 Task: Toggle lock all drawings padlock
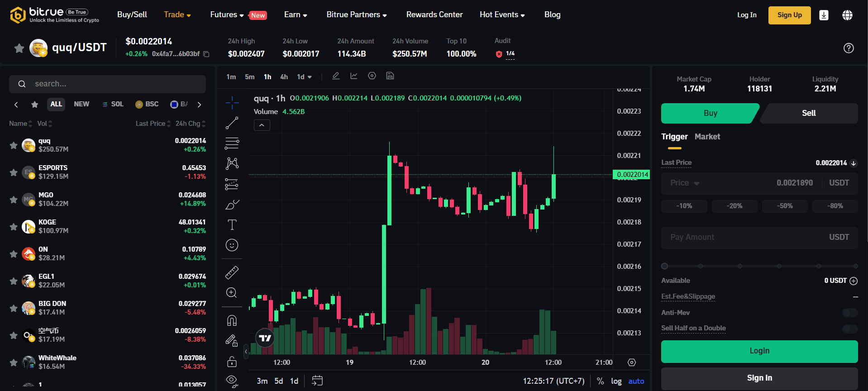pos(232,362)
